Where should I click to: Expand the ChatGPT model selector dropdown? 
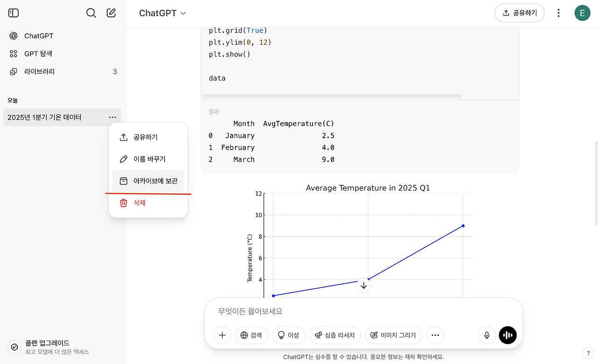[162, 13]
